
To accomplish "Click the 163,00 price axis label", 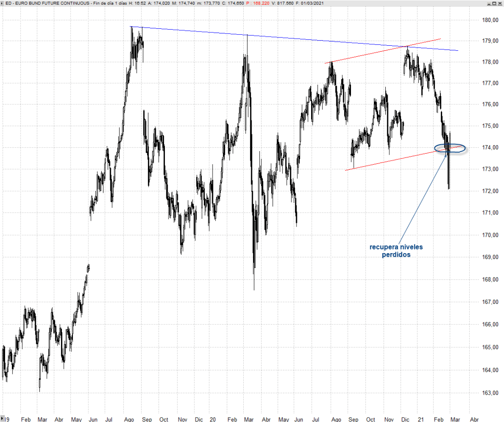I will tap(490, 393).
